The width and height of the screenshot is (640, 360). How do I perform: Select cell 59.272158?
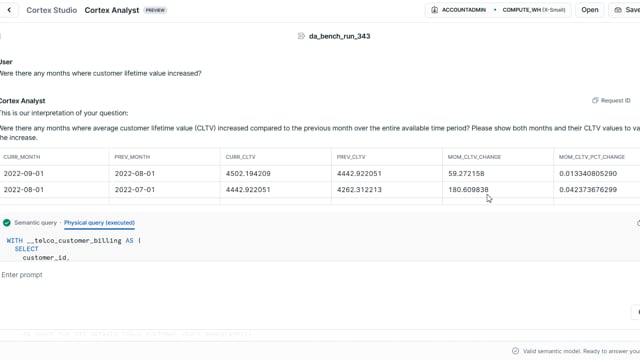tap(466, 173)
